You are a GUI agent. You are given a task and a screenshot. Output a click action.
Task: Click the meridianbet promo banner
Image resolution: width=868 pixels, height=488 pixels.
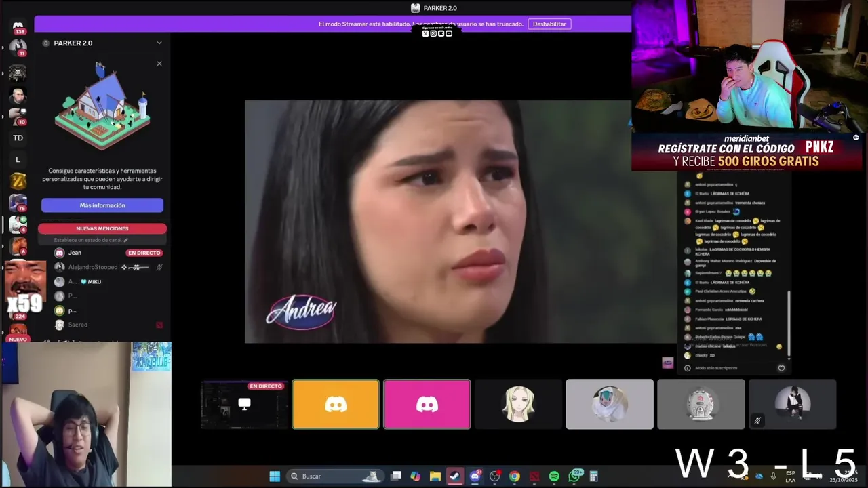747,151
